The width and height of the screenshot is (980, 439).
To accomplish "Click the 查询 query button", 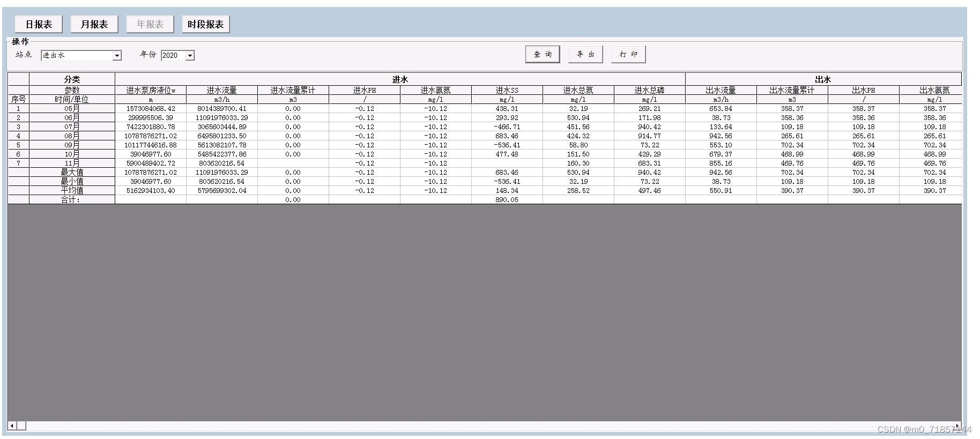I will [x=543, y=54].
